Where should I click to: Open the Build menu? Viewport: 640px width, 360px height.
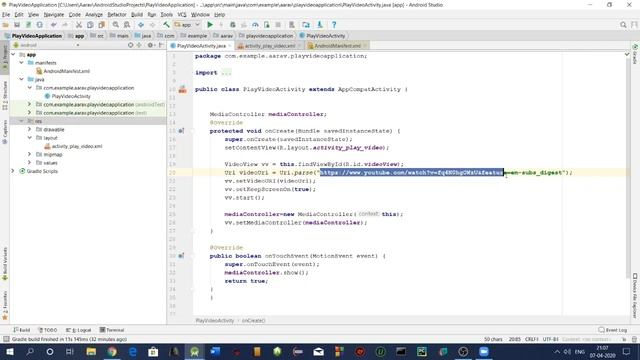(137, 14)
